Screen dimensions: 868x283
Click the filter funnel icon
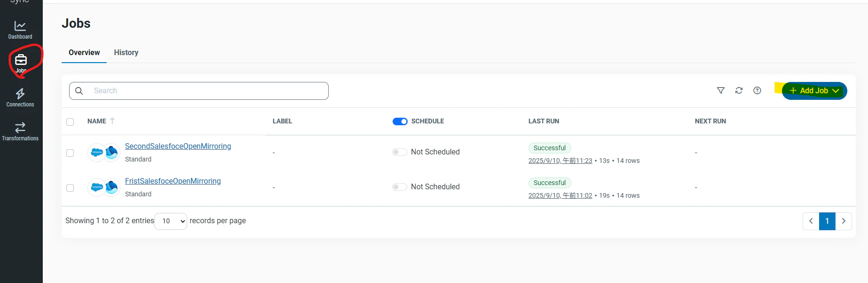(720, 90)
